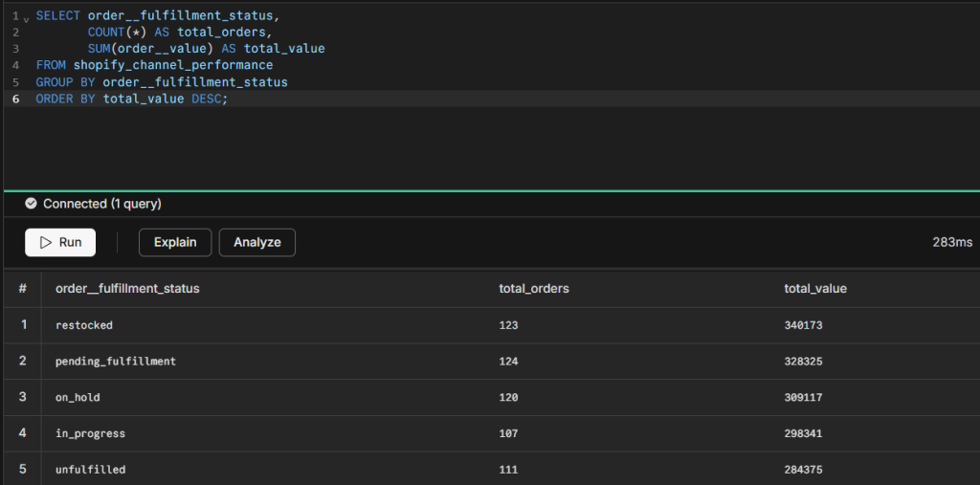Collapse the SELECT statement fold arrow

tap(26, 20)
